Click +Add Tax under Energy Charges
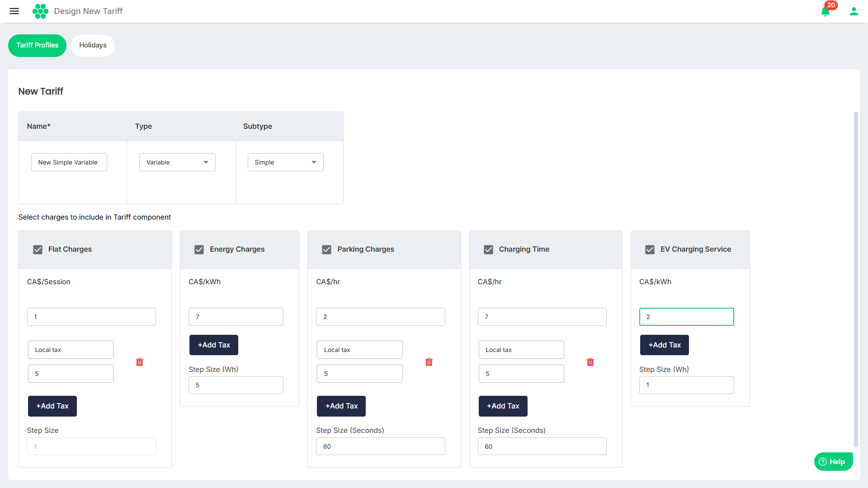 tap(214, 345)
